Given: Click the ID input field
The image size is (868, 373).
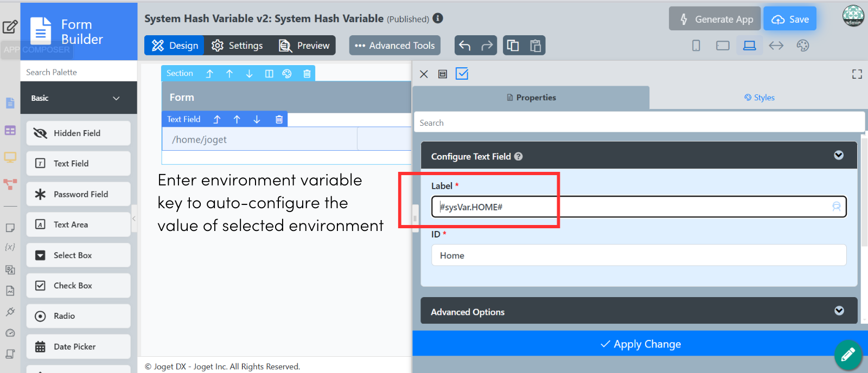Looking at the screenshot, I should point(639,255).
